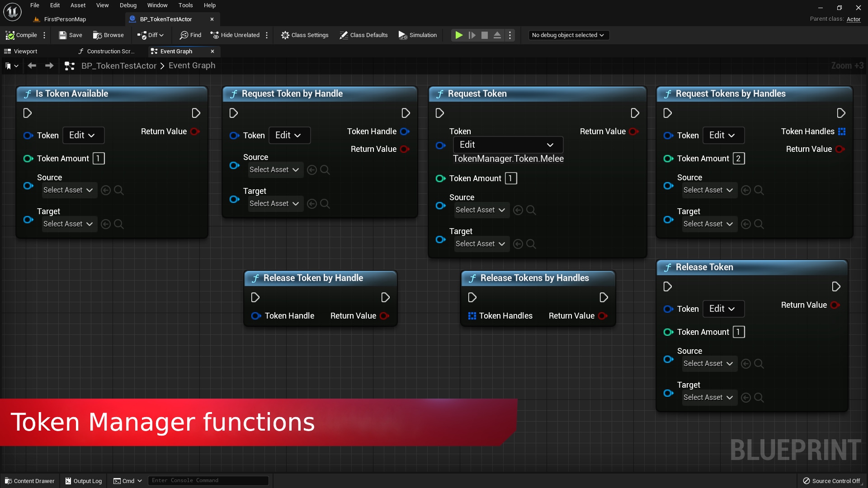Toggle Hide Unrelated nodes
The height and width of the screenshot is (488, 868).
pos(235,35)
